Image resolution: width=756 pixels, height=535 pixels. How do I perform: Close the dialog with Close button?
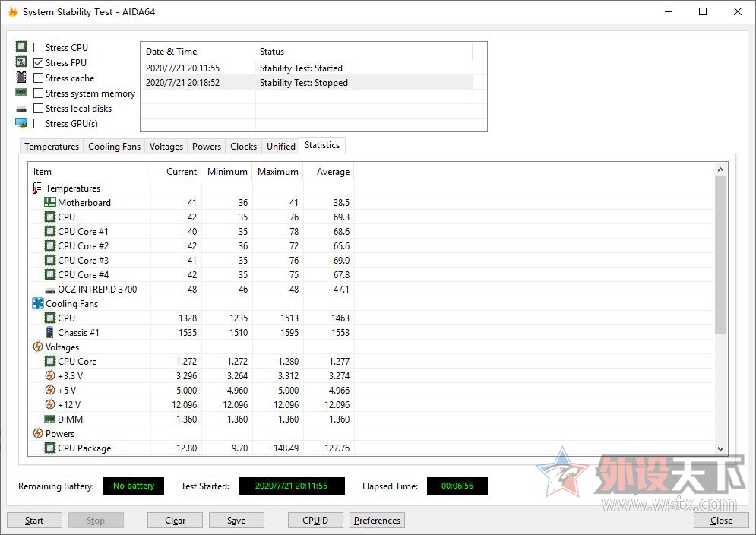click(x=721, y=520)
